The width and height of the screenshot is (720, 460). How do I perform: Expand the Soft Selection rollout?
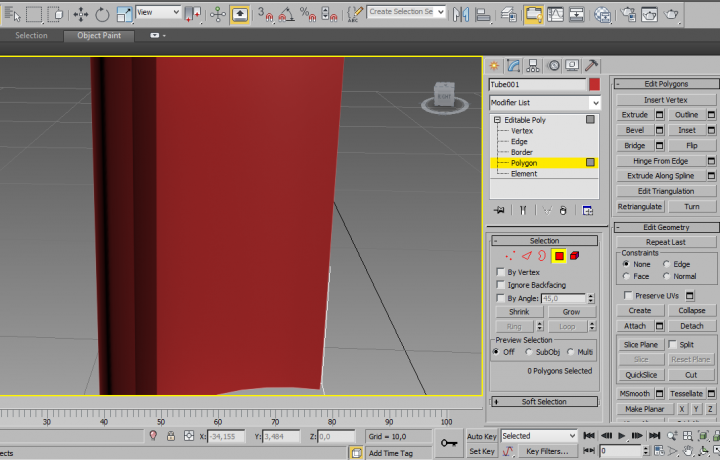coord(544,402)
